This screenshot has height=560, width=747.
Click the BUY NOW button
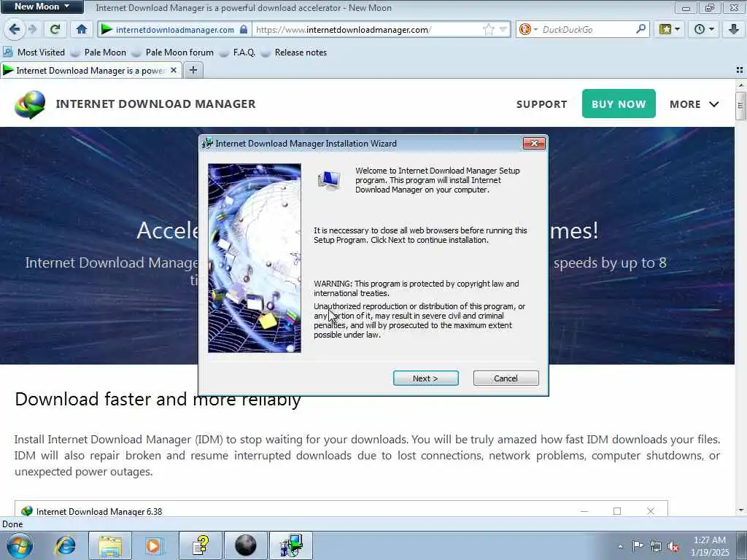[x=619, y=104]
